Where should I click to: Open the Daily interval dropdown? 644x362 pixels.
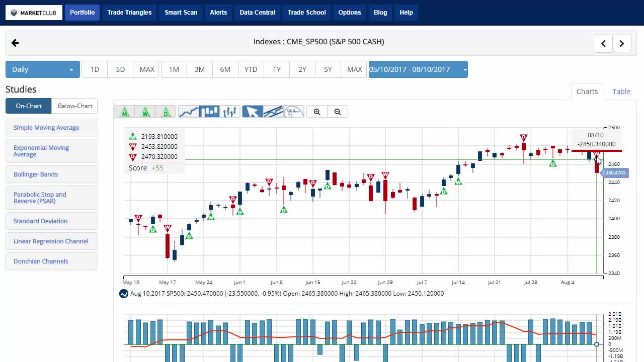(x=43, y=69)
